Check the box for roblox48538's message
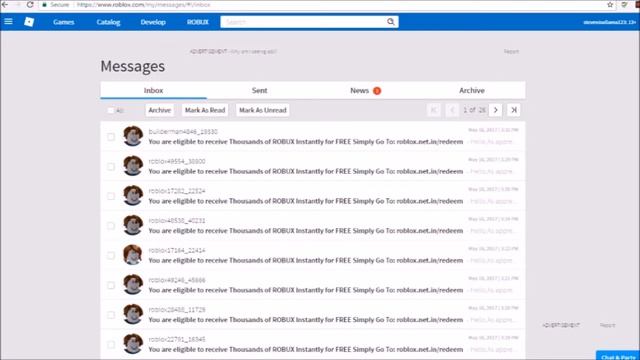640x360 pixels. point(111,226)
